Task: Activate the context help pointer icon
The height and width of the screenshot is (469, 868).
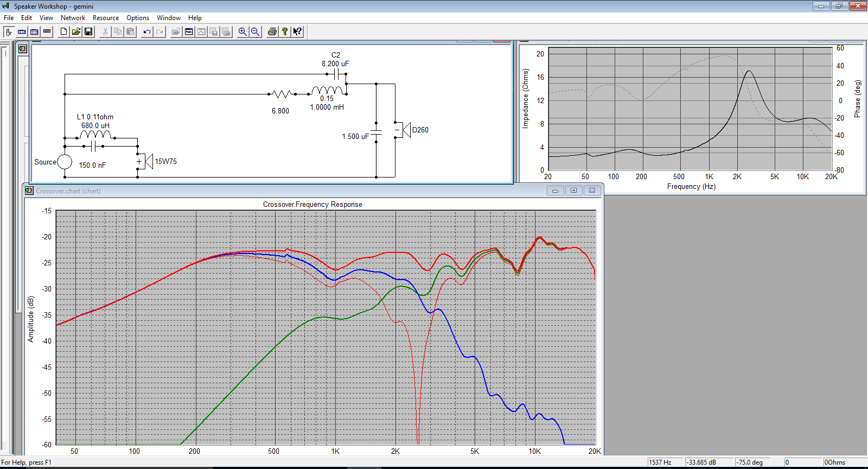Action: coord(297,31)
